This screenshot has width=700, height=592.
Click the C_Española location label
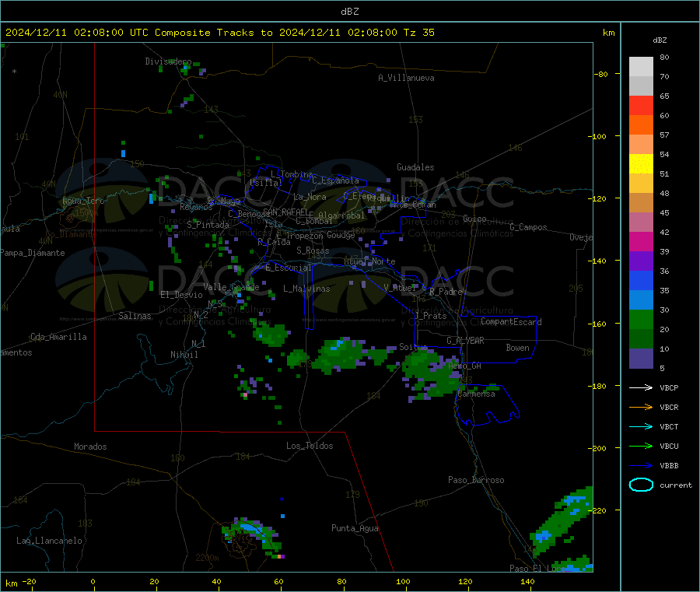click(x=335, y=180)
